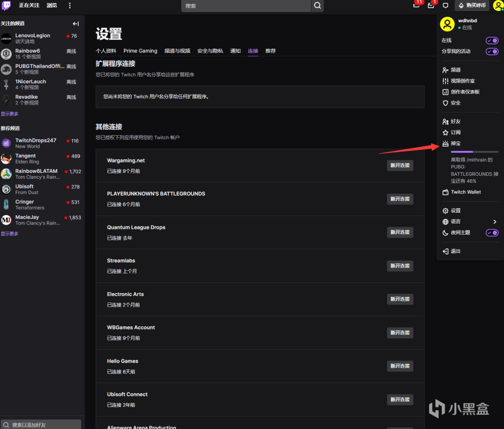504x429 pixels.
Task: Switch to 安全与隐私 tab
Action: (210, 51)
